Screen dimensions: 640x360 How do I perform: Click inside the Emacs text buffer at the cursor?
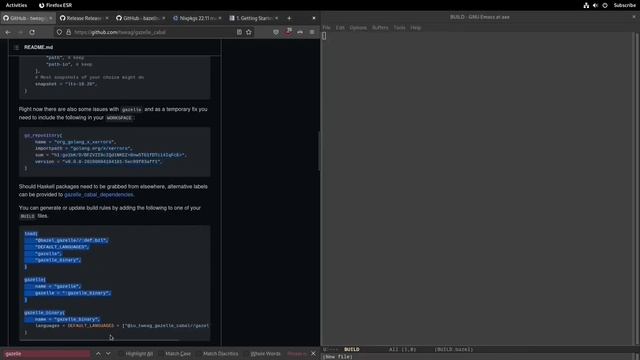coord(324,36)
